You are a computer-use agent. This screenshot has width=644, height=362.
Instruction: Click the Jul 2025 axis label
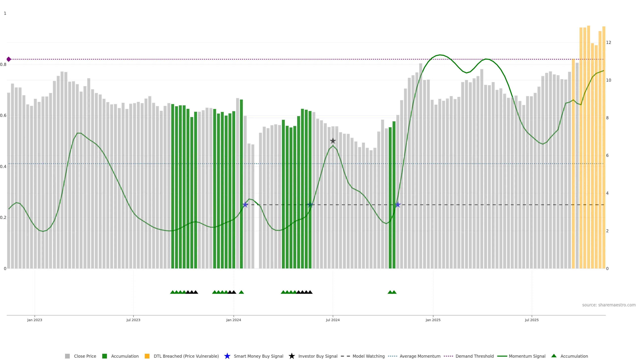[532, 320]
